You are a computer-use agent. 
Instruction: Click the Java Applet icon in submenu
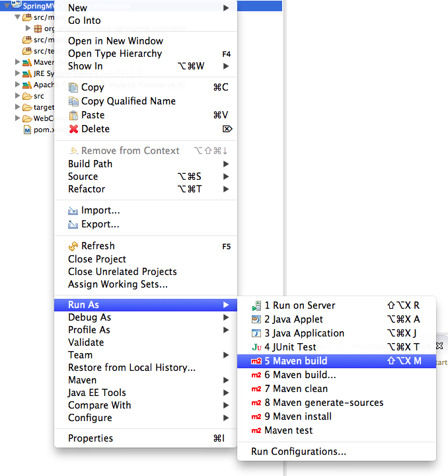256,320
